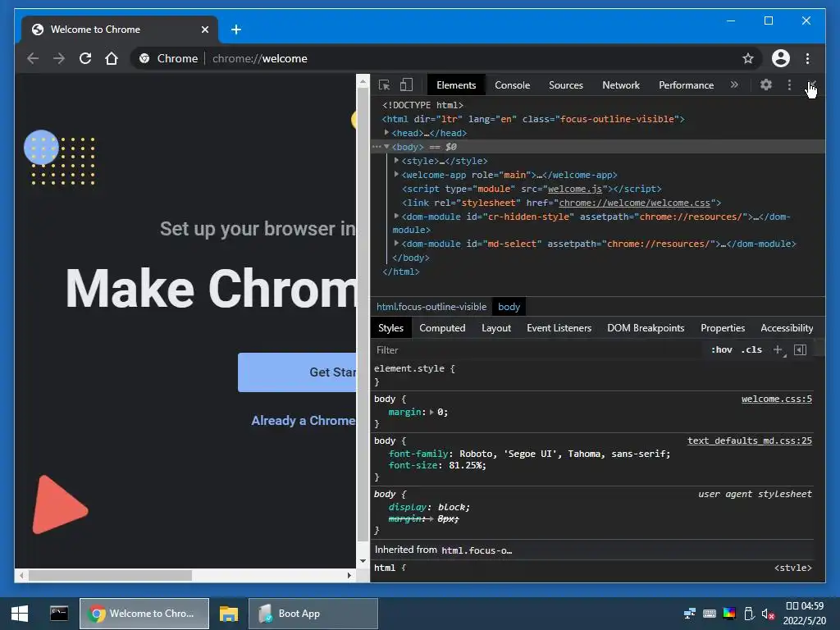Collapse the body element node
The image size is (840, 630).
(x=386, y=146)
